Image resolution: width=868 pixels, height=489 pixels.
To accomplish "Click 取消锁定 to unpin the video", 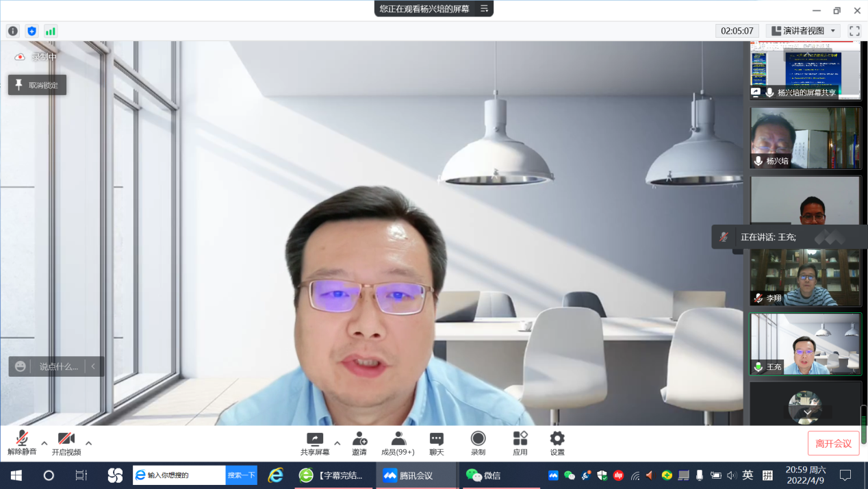I will click(37, 85).
